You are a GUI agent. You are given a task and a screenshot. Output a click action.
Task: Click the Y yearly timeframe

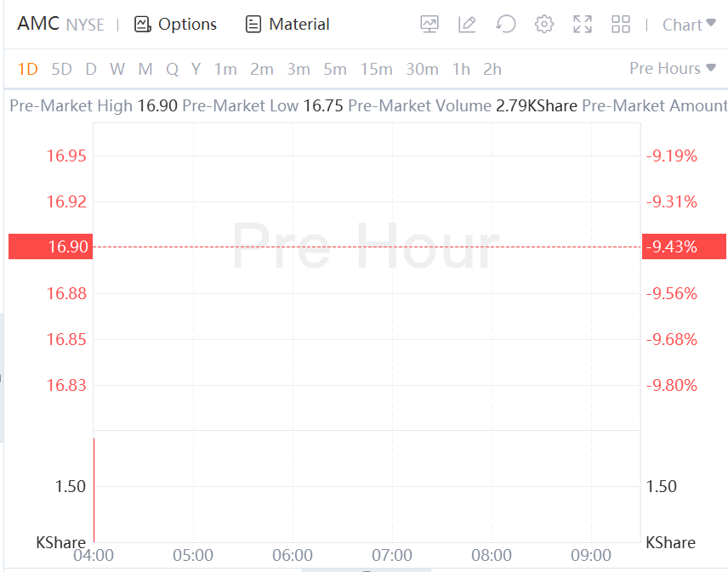[196, 69]
